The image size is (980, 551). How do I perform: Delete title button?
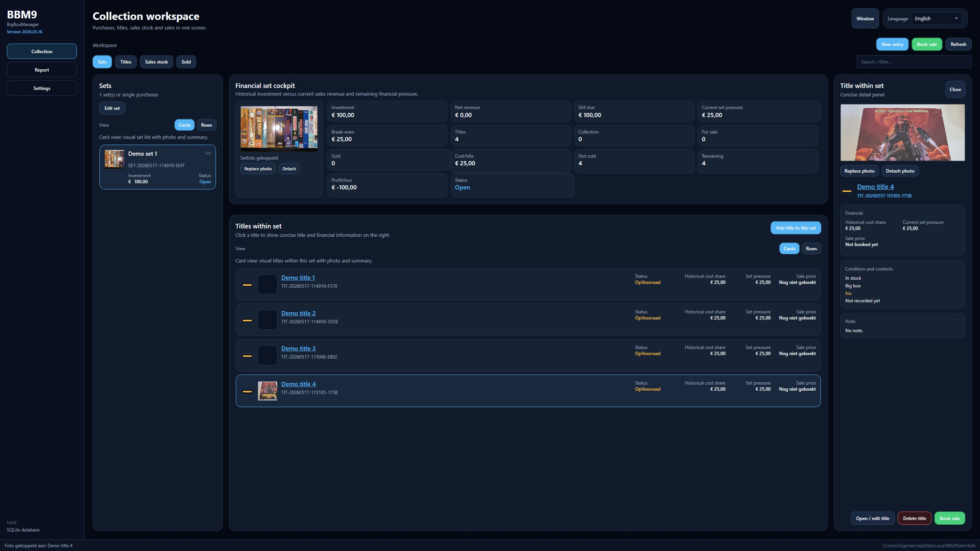click(914, 518)
